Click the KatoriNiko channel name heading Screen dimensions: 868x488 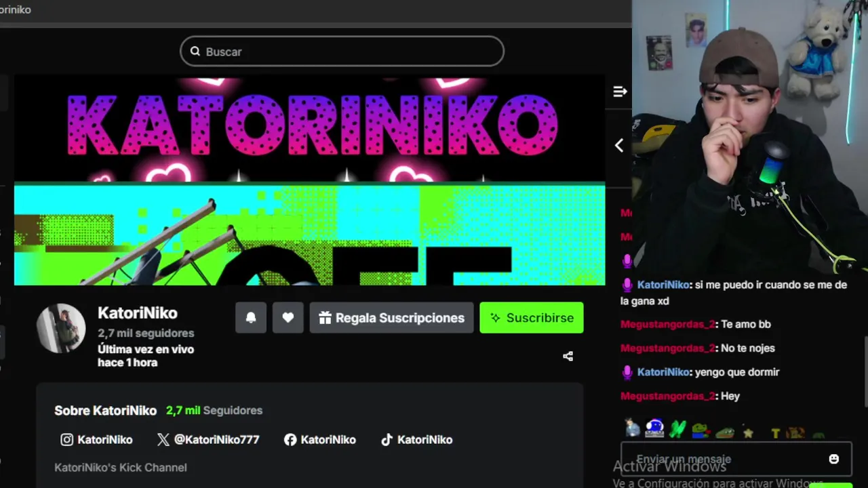pyautogui.click(x=138, y=313)
